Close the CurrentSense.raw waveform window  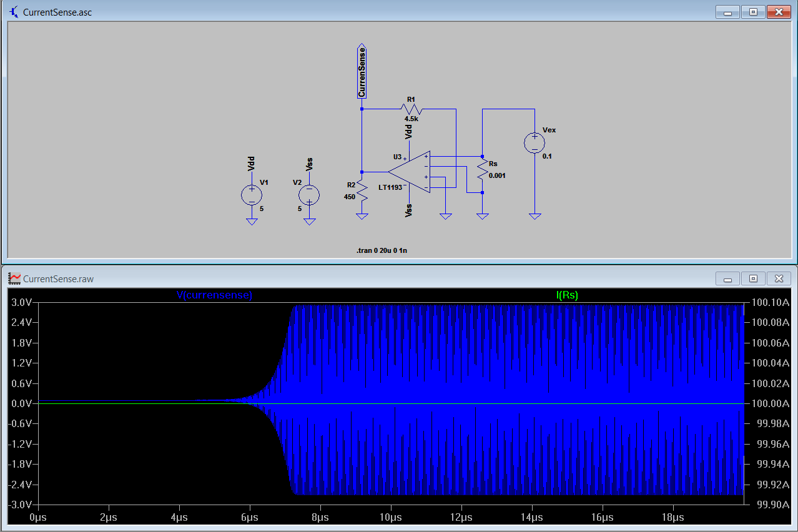coord(779,278)
